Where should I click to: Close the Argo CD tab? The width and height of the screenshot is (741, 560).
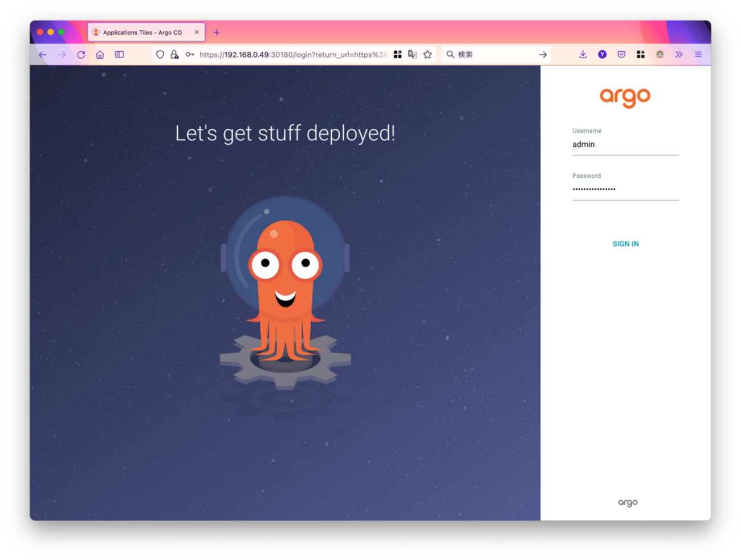197,32
